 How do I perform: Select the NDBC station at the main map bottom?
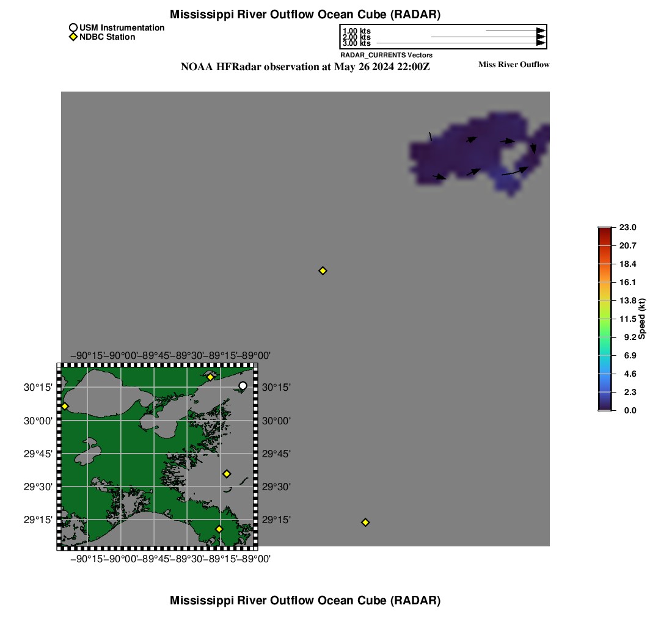point(365,523)
